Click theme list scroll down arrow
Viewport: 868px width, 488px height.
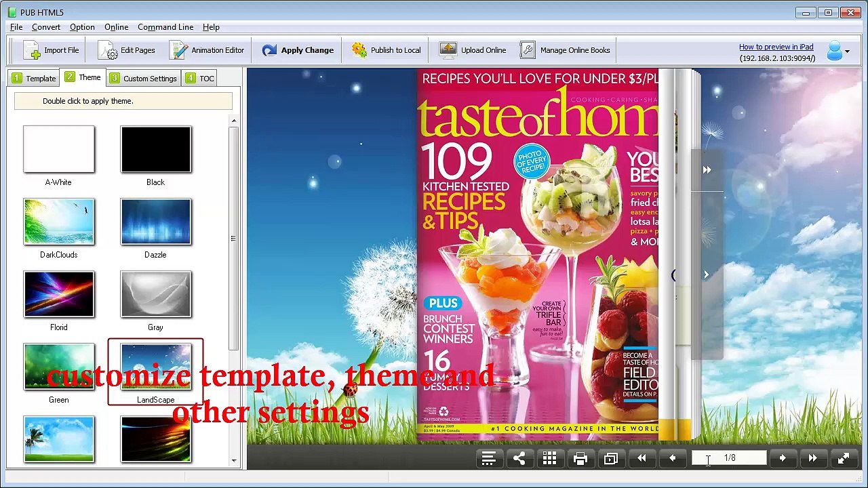[x=234, y=461]
